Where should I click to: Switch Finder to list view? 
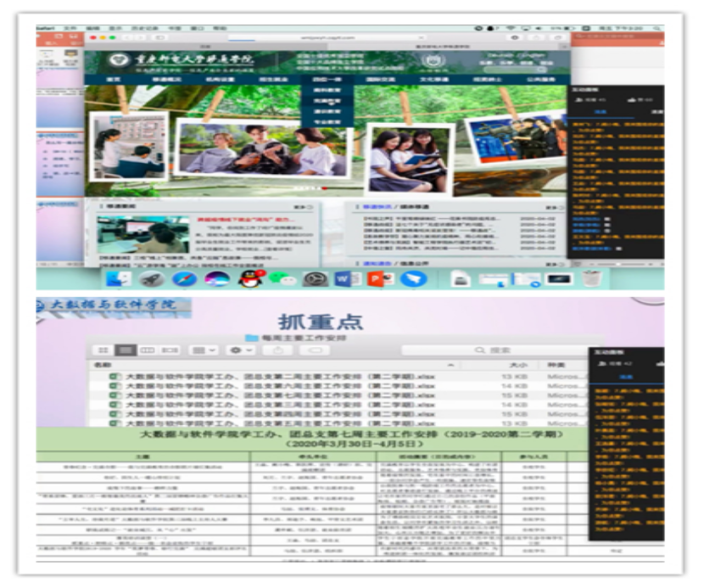[125, 350]
